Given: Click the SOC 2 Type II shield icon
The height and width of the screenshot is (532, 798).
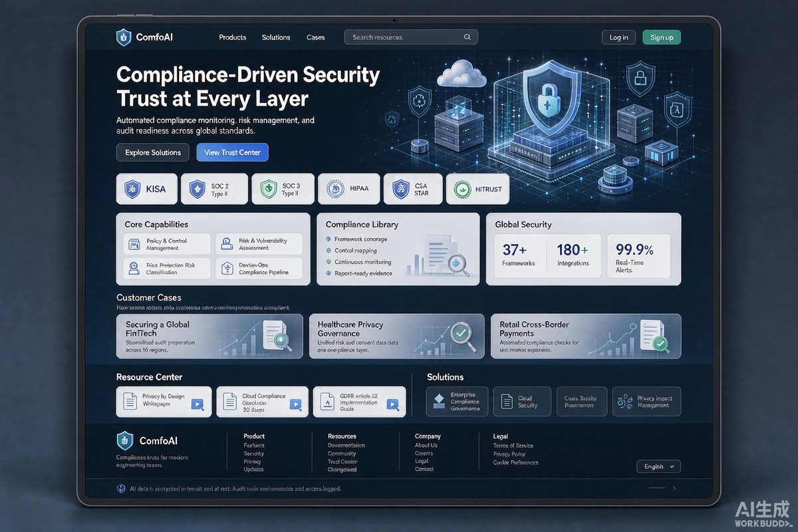Looking at the screenshot, I should (197, 190).
